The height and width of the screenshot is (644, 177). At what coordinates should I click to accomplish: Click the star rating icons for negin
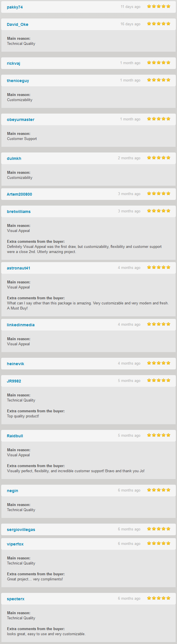pyautogui.click(x=159, y=490)
